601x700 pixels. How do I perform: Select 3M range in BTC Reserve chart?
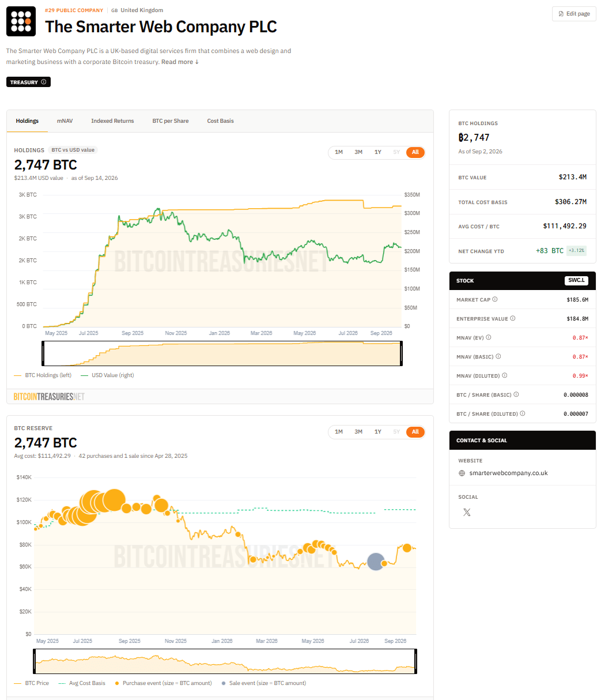[x=358, y=432]
